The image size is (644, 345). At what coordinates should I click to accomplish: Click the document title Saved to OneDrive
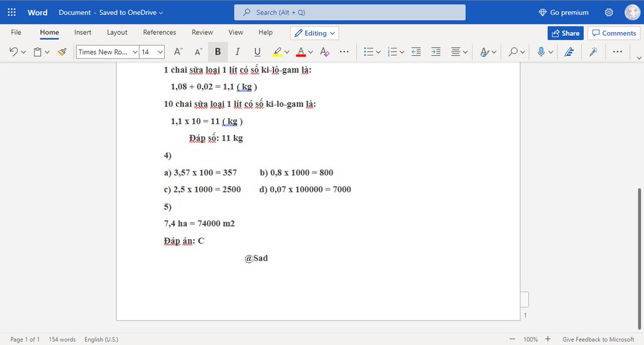coord(111,13)
